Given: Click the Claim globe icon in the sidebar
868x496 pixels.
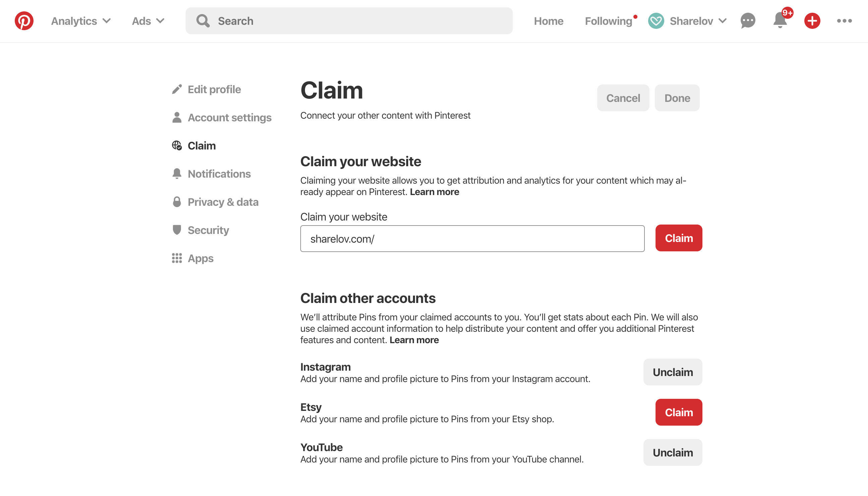Looking at the screenshot, I should 177,145.
